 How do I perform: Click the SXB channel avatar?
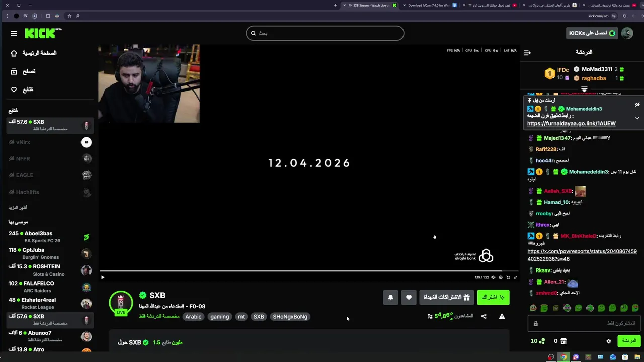121,302
